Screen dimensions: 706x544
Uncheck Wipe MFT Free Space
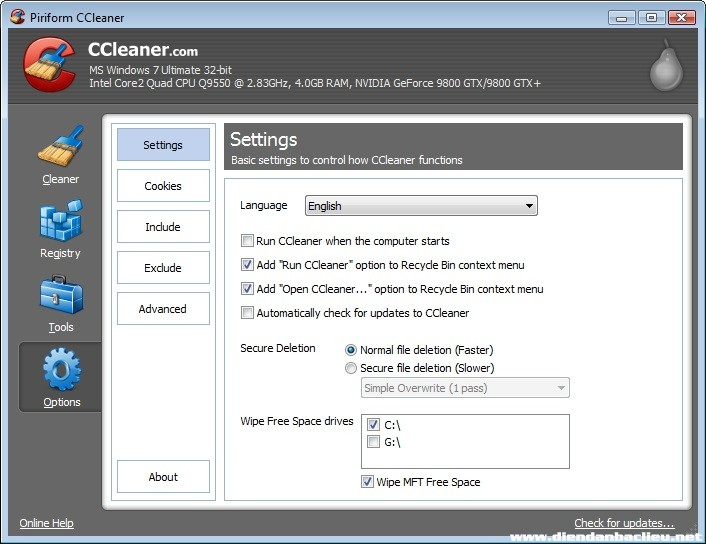click(x=368, y=482)
